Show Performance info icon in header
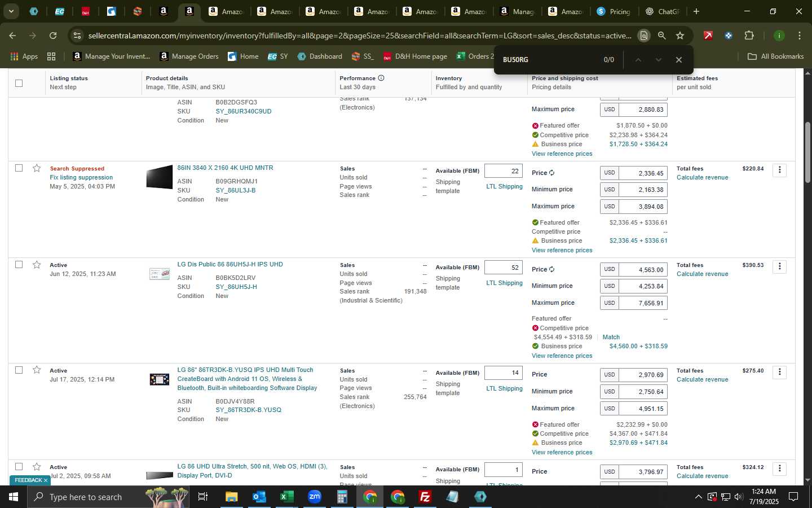This screenshot has height=508, width=812. point(381,78)
